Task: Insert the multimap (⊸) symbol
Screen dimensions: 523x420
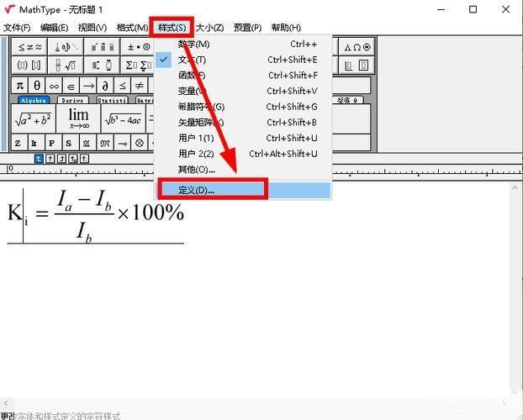Action: point(123,143)
